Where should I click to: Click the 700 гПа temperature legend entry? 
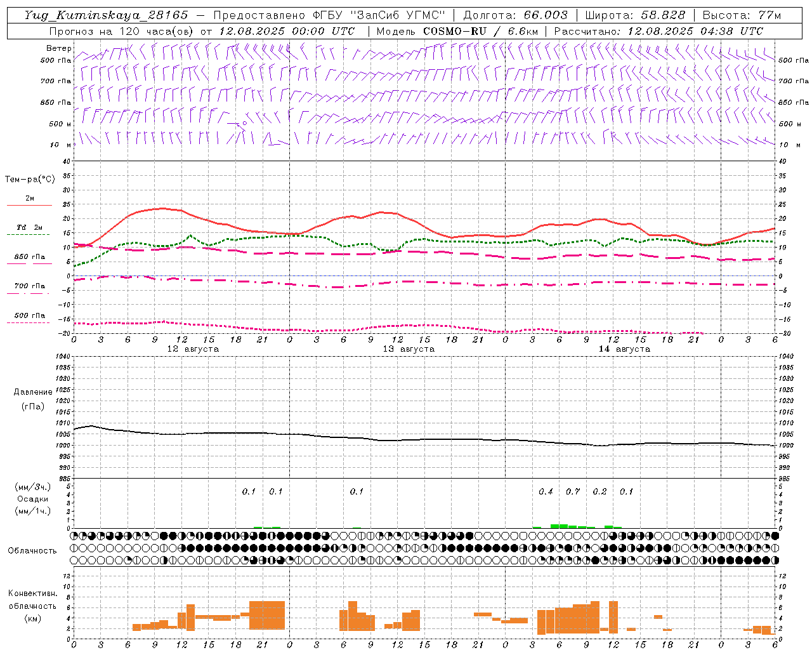(30, 286)
